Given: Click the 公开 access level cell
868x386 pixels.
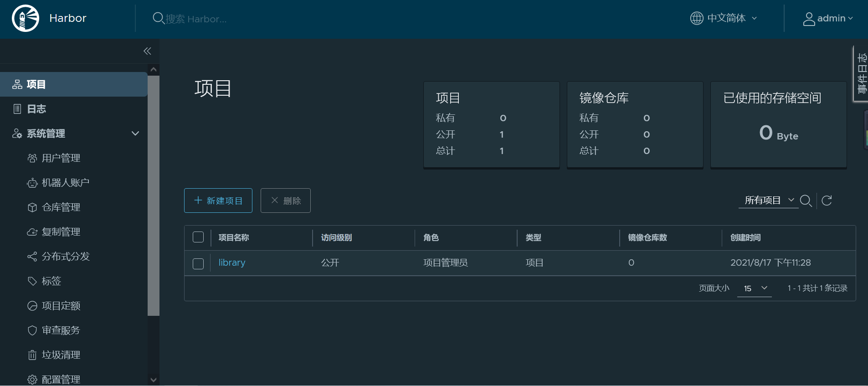Looking at the screenshot, I should 330,262.
